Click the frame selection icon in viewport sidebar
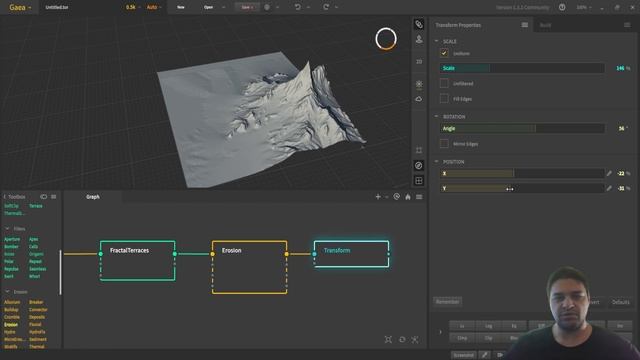Image resolution: width=640 pixels, height=360 pixels. [419, 150]
